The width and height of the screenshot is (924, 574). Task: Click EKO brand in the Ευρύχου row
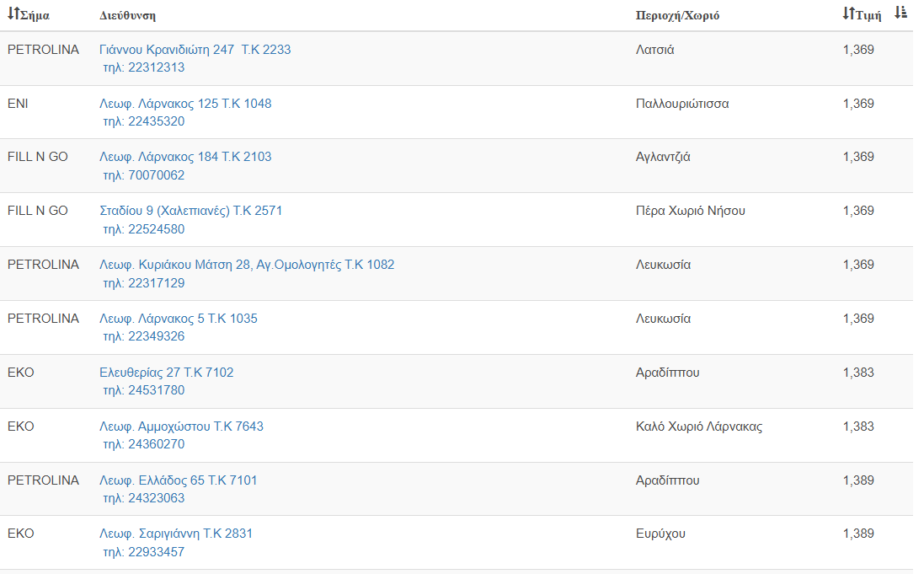pos(20,534)
